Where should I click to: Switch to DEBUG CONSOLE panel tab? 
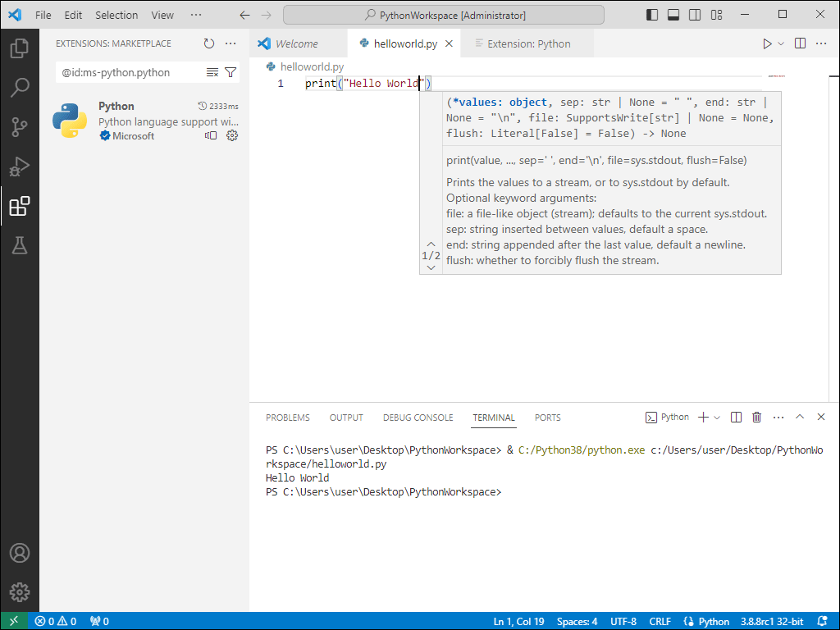coord(418,418)
